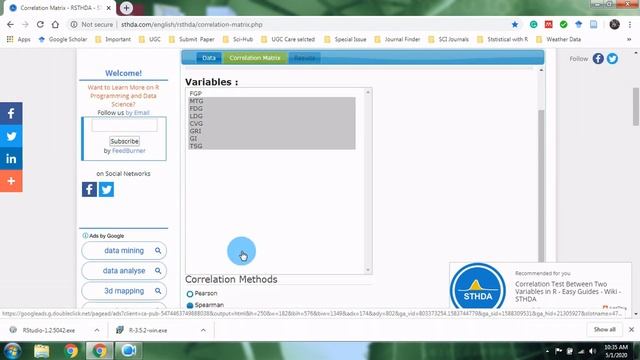
Task: Show more bookmarks with the chevron
Action: pyautogui.click(x=629, y=39)
